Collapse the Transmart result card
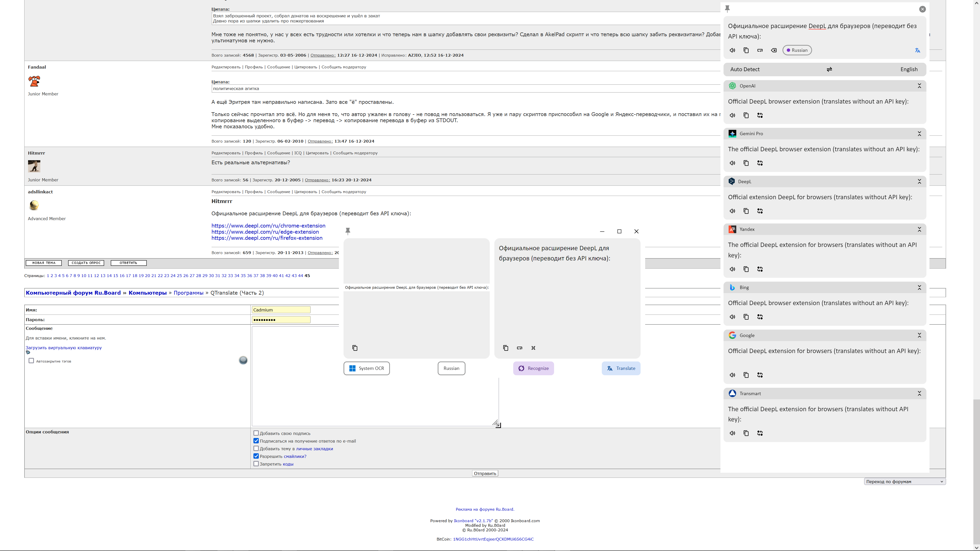 [x=919, y=394]
